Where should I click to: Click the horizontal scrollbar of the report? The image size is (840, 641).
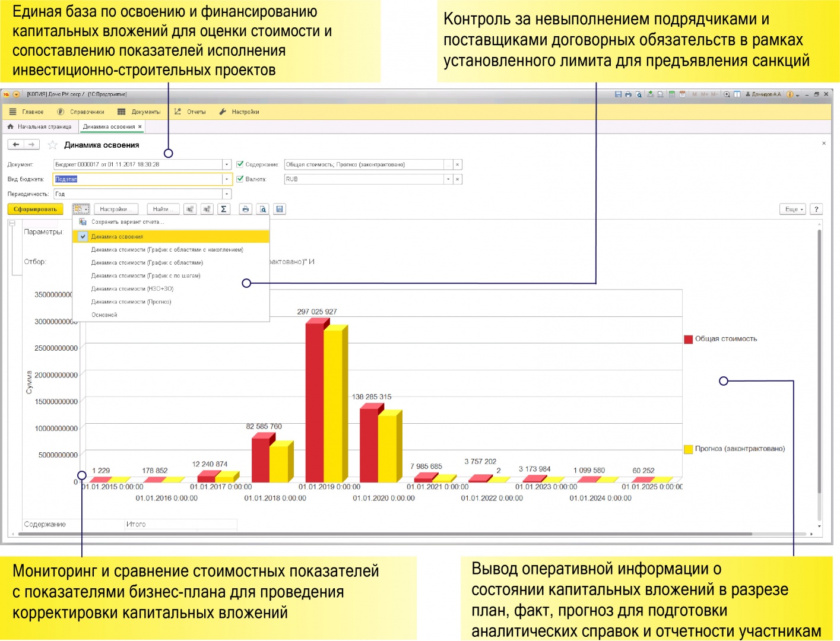click(x=385, y=534)
